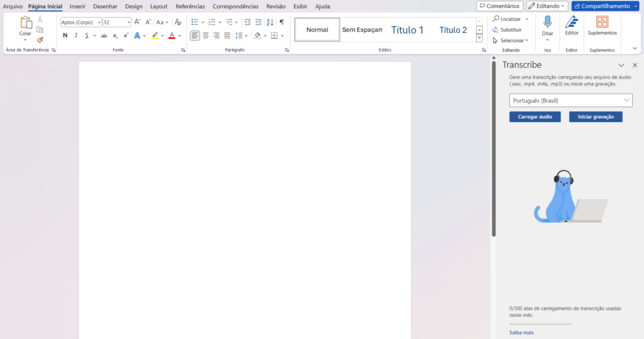Open paragraph shading bucket icon
The image size is (644, 339).
coord(257,36)
